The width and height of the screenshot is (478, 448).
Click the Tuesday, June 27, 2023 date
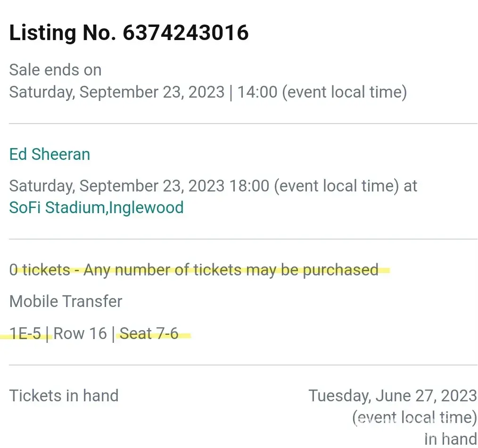392,395
